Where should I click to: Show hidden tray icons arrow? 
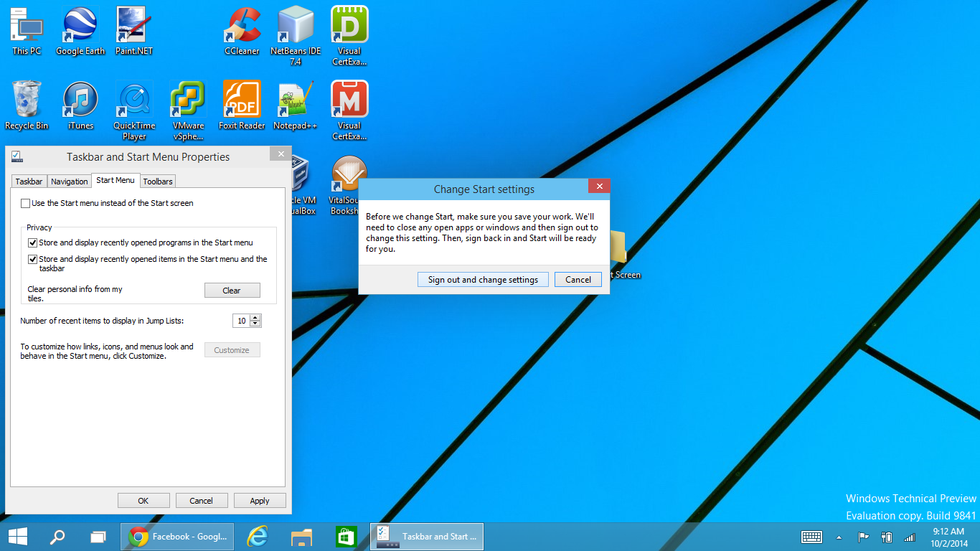[839, 537]
